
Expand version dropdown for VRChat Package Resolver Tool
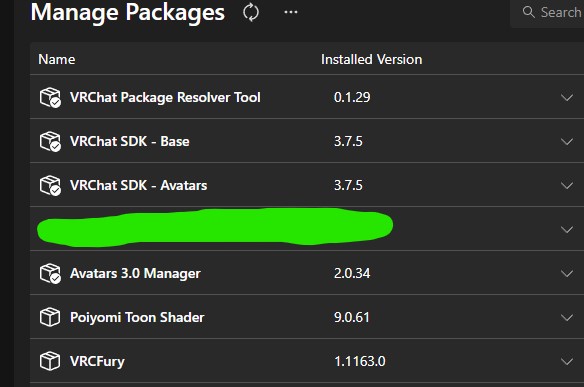[566, 98]
